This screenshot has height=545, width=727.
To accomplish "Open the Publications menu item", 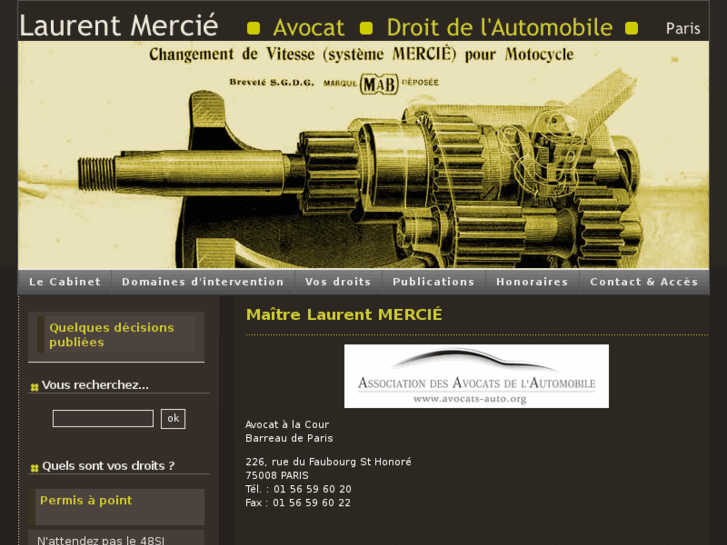I will coord(434,282).
